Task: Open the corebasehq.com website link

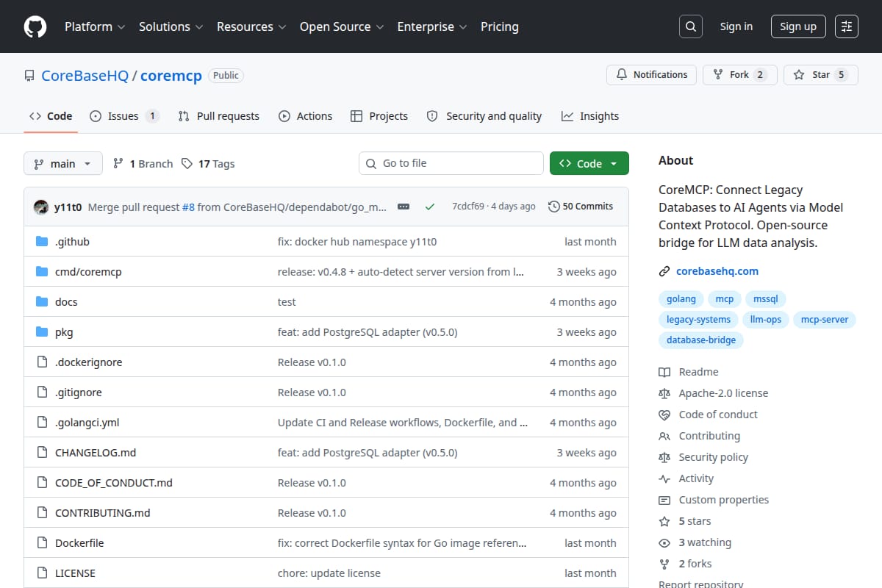Action: [x=717, y=271]
